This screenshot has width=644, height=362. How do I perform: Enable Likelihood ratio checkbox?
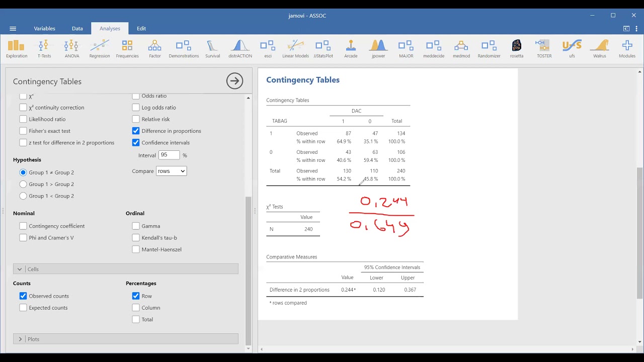(23, 119)
